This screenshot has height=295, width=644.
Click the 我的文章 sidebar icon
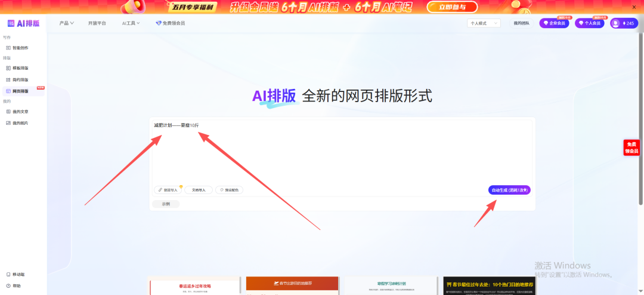[8, 112]
